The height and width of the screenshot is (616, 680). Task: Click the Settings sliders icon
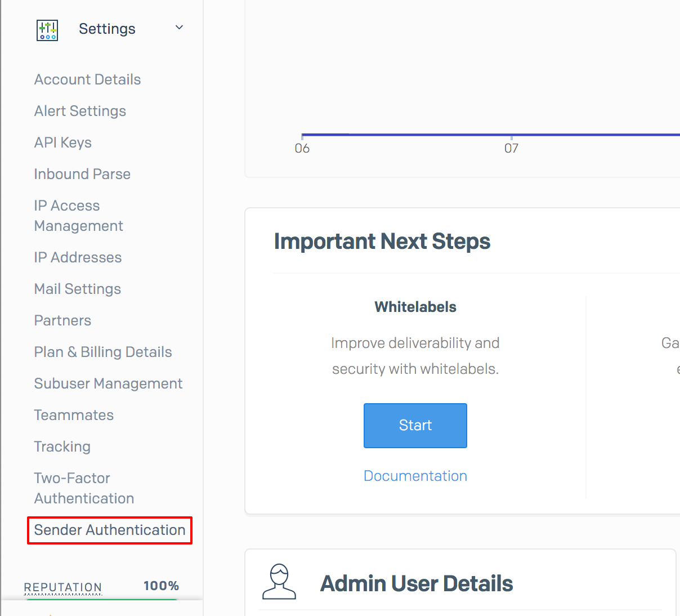[47, 30]
